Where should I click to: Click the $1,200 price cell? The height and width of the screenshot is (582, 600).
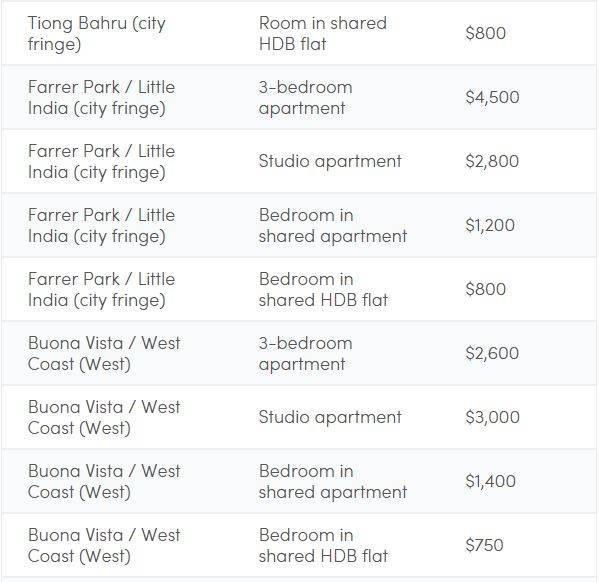coord(490,225)
